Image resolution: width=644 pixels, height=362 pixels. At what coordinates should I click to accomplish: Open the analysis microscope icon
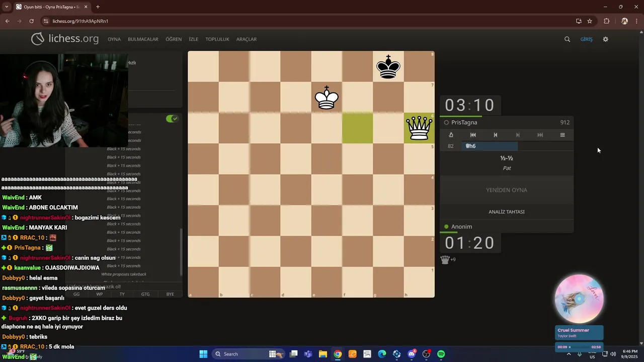point(451,135)
